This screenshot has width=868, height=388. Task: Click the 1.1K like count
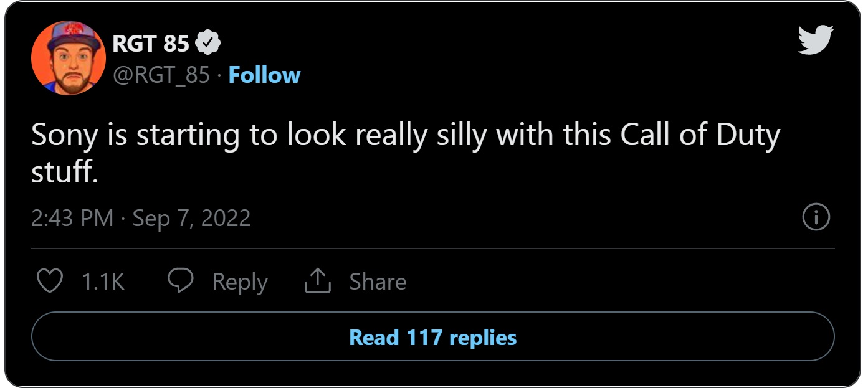103,282
